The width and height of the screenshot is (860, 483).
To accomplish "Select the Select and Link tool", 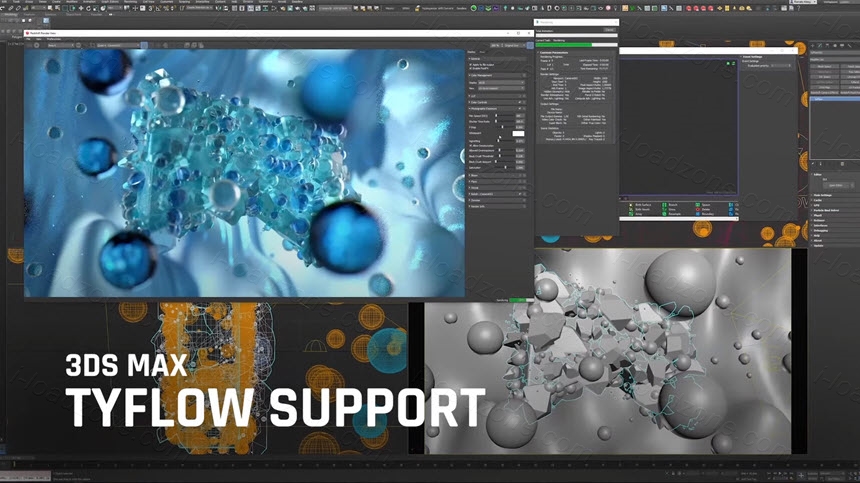I will (10, 8).
